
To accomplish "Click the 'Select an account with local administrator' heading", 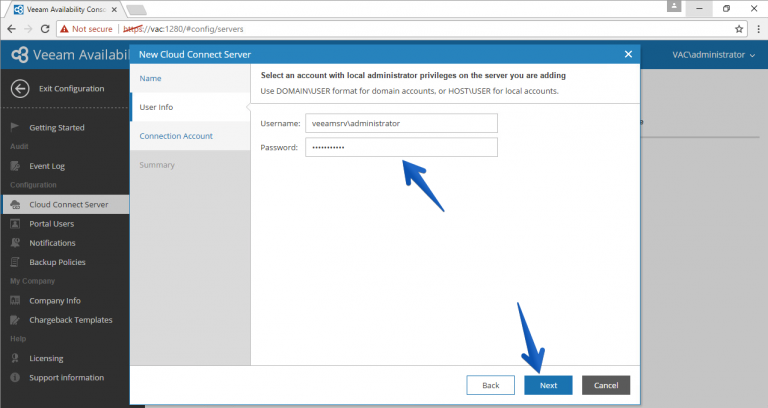I will pos(413,75).
